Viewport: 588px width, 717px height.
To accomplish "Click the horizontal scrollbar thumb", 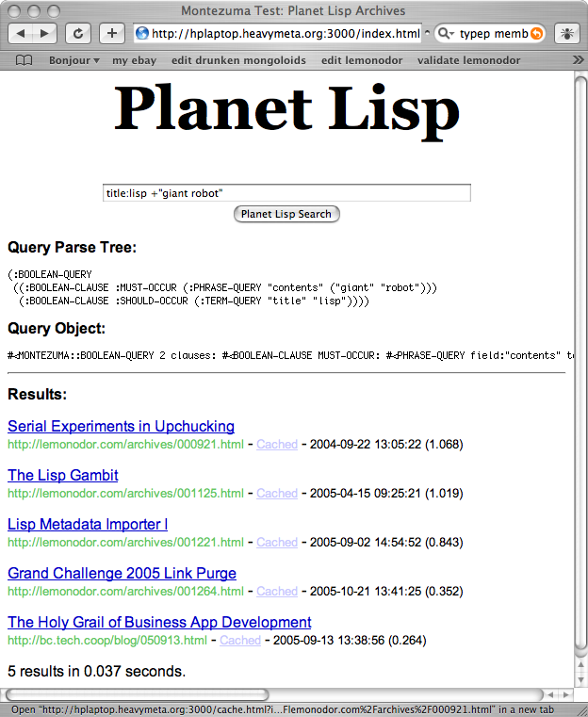I will 137,694.
